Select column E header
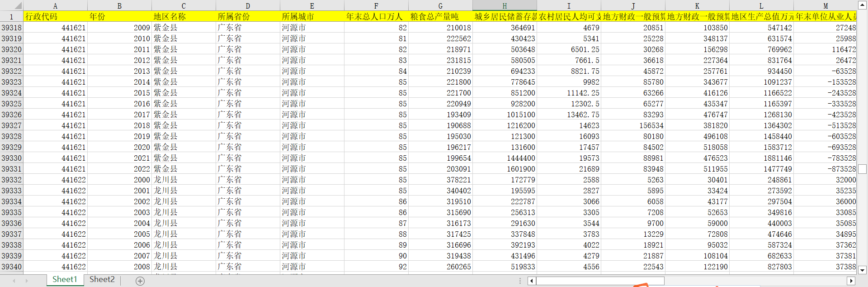Screen dimensions: 868x287 click(x=312, y=5)
